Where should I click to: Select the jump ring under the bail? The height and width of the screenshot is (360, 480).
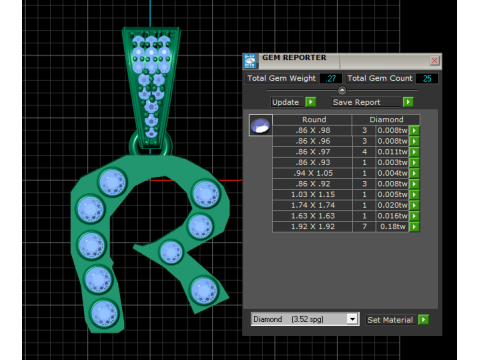pos(151,144)
